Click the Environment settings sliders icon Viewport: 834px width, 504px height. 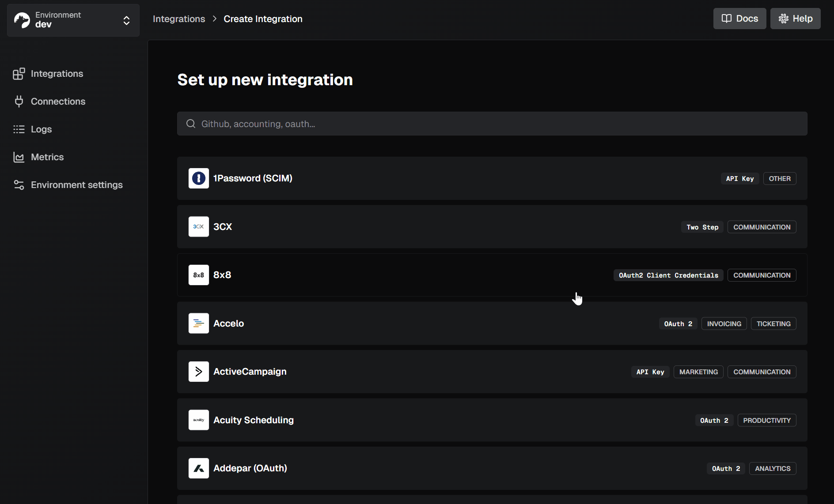pos(19,185)
